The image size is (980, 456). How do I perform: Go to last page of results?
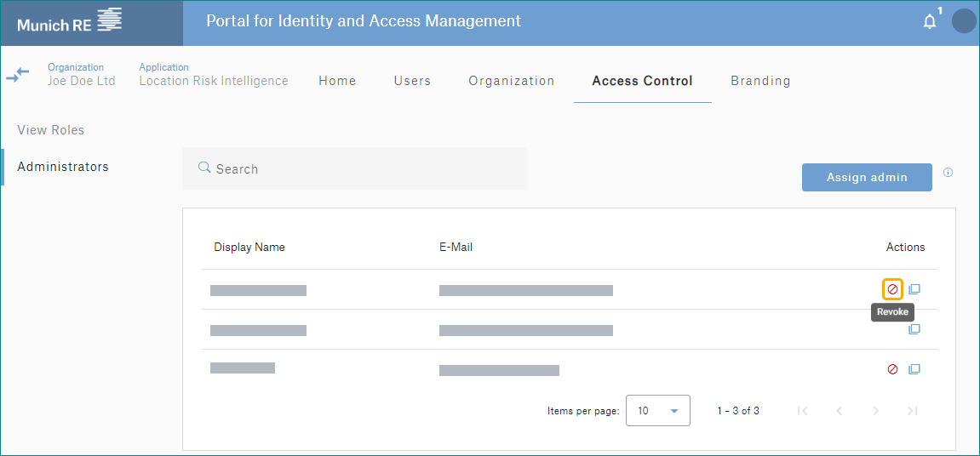pos(913,410)
